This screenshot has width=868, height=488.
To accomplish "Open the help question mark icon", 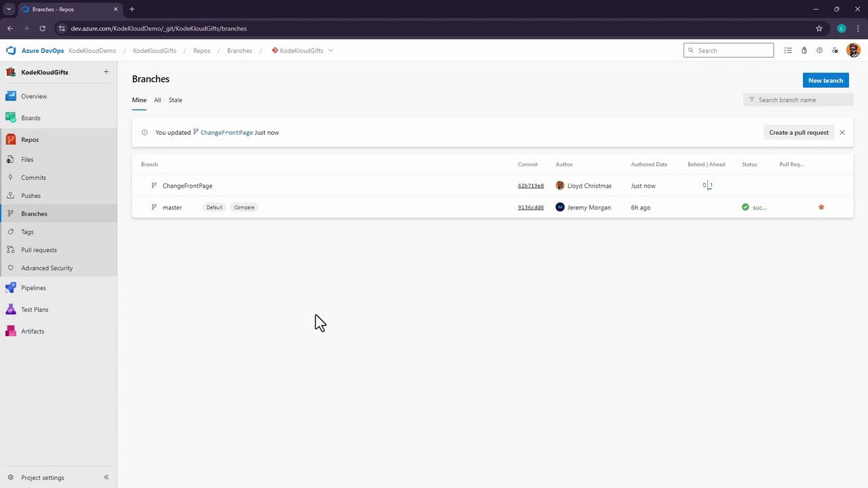I will [819, 50].
